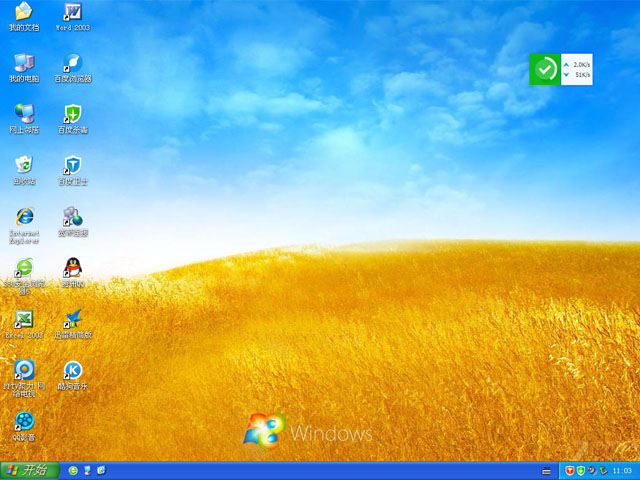
Task: Select the 我的文档 (My Documents) desktop icon
Action: tap(24, 17)
